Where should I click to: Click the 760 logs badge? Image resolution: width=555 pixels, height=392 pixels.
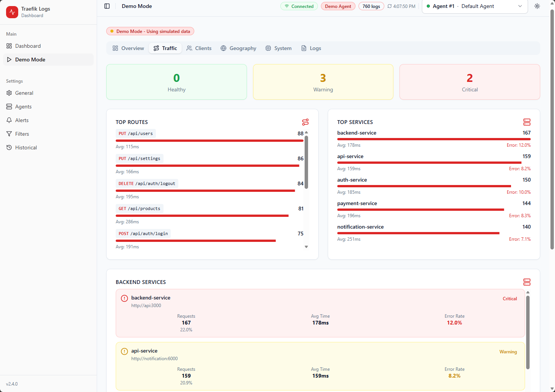click(x=371, y=6)
